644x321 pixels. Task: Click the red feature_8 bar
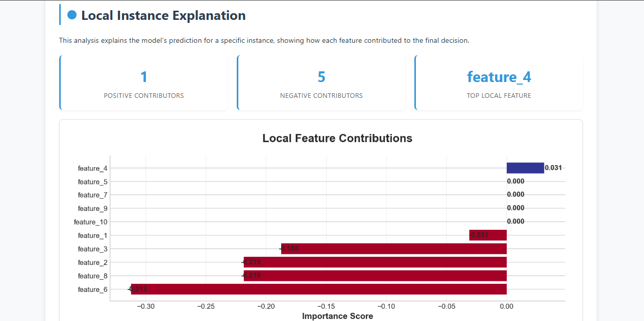[x=375, y=276]
